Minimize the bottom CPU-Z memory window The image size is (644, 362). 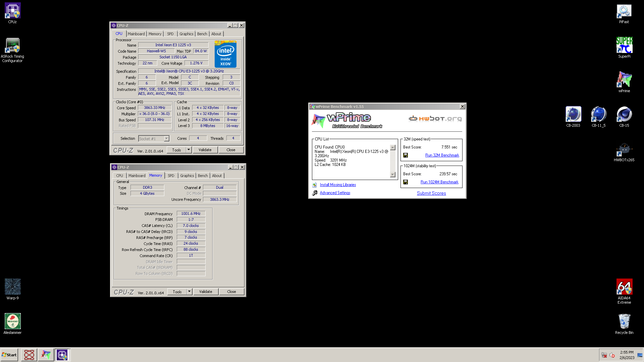[230, 167]
